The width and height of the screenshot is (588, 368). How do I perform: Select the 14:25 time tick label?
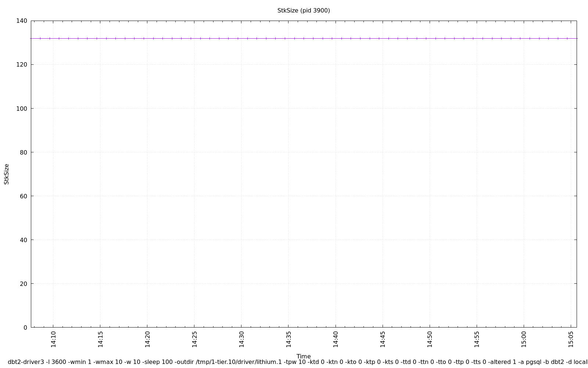pos(194,339)
